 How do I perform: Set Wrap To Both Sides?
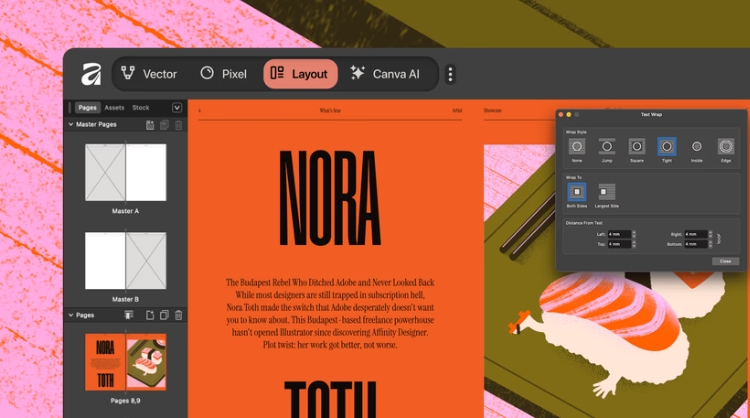click(x=576, y=192)
